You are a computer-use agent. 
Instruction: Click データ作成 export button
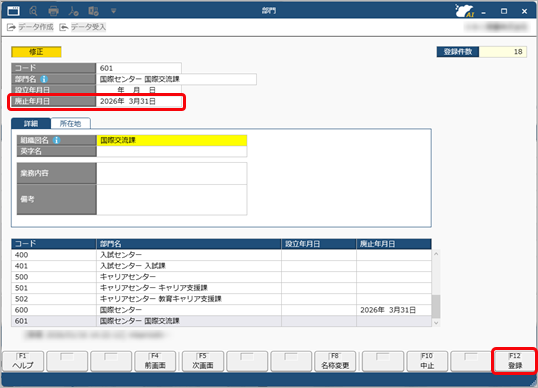30,27
